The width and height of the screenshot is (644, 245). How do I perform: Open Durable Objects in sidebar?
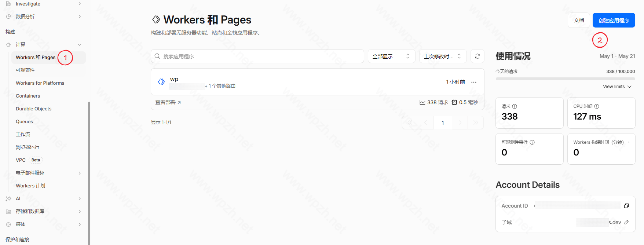34,109
